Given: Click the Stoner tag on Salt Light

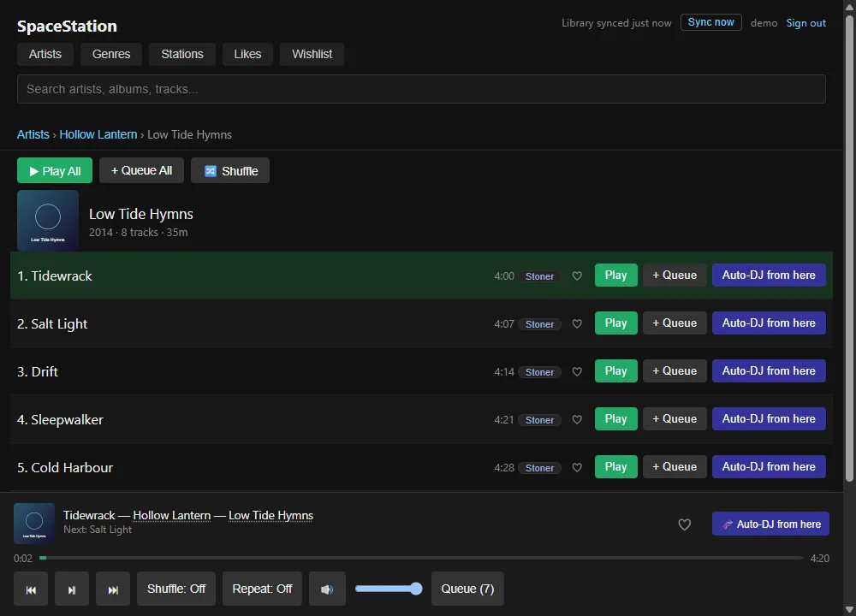Looking at the screenshot, I should point(539,324).
